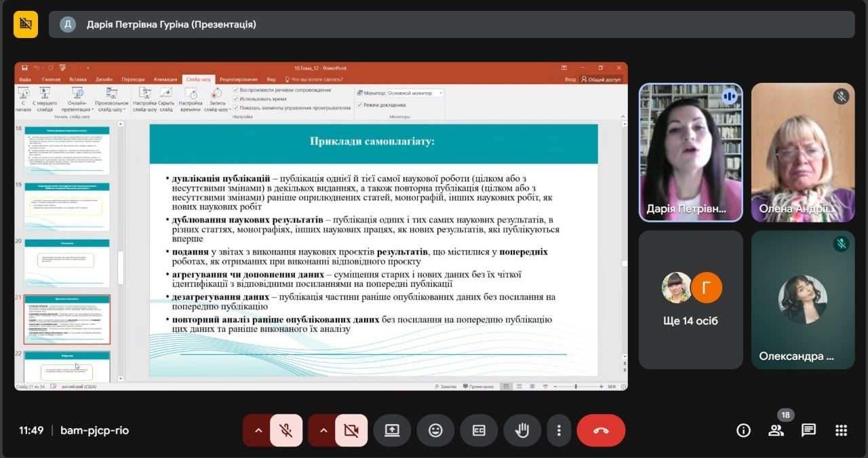This screenshot has height=458, width=868.
Task: Expand audio settings arrow beside microphone
Action: 258,430
